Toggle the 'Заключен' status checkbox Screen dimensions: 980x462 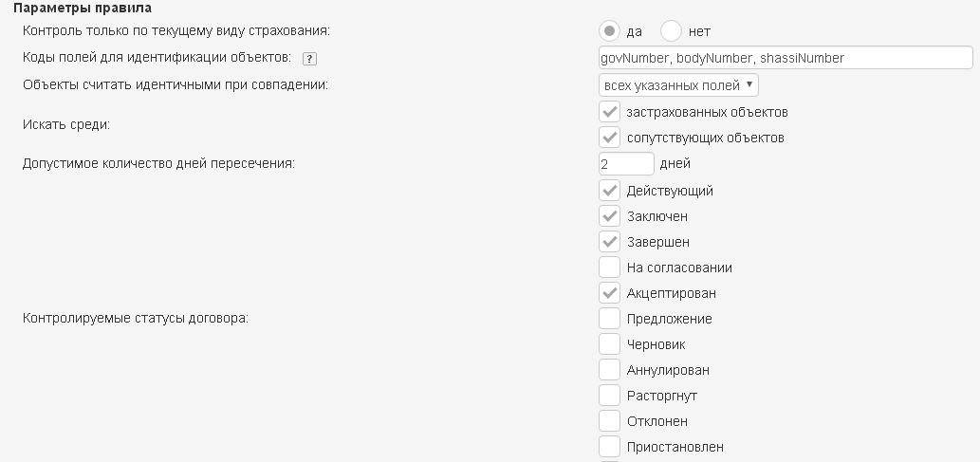(610, 216)
